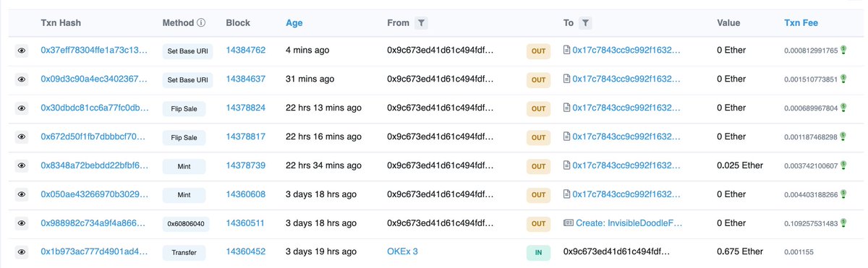The height and width of the screenshot is (268, 868).
Task: Open transaction hash 0x1b973ac777d4901ad4
Action: 94,252
